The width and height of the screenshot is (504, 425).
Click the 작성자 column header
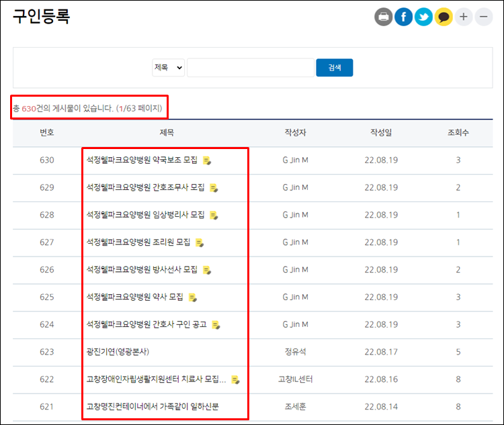tap(296, 132)
